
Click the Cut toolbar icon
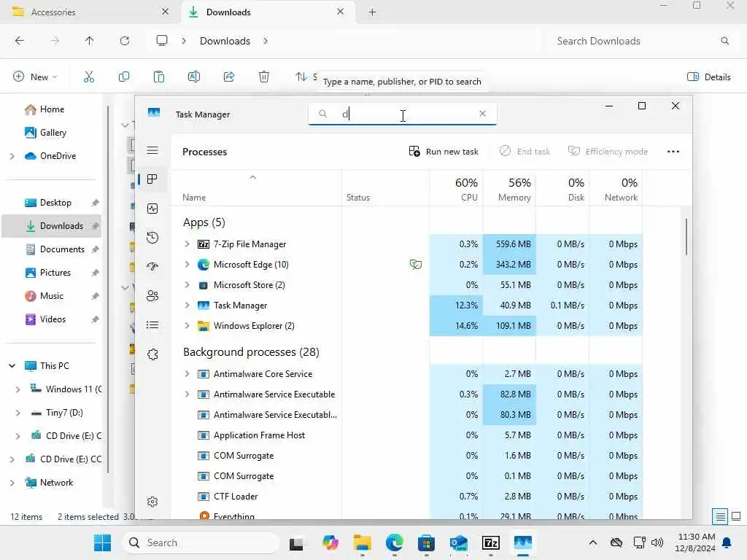tap(89, 77)
